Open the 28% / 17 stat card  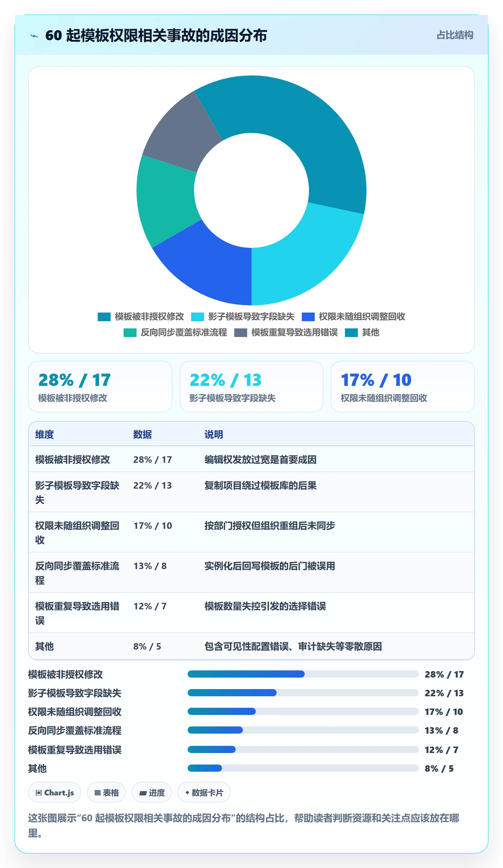(x=100, y=387)
